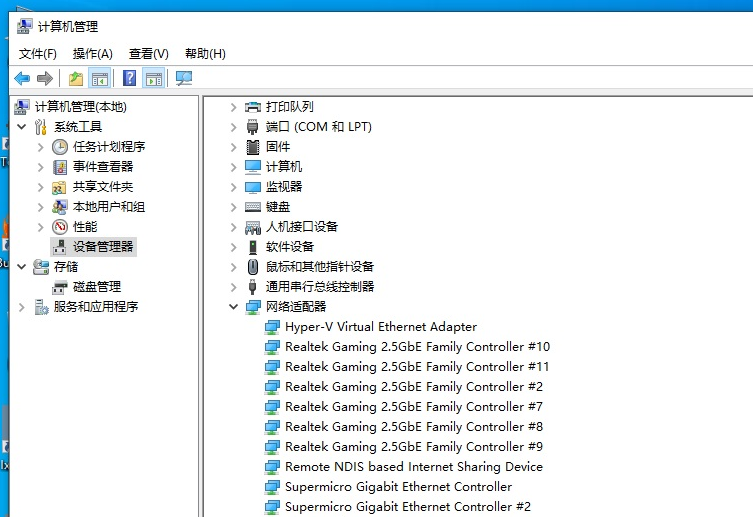This screenshot has width=753, height=517.
Task: Expand the 事件查看器 node
Action: click(41, 167)
